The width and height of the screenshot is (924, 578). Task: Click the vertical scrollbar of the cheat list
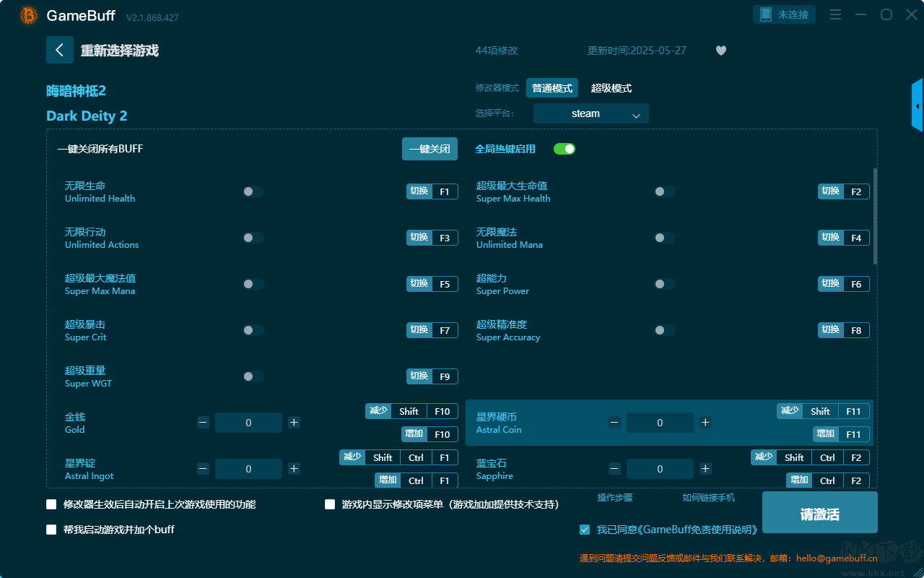click(875, 217)
